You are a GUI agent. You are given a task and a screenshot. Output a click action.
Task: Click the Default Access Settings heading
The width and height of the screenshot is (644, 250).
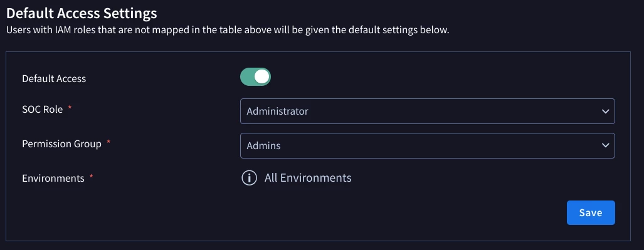82,14
